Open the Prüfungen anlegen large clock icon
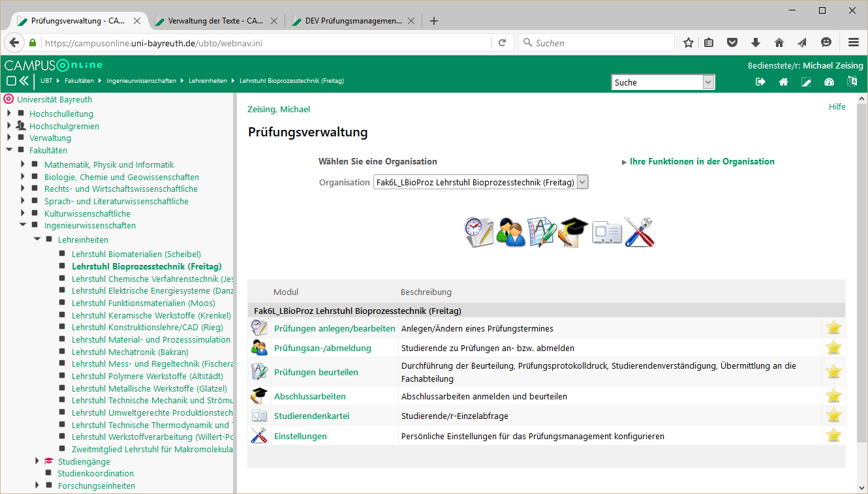 pyautogui.click(x=478, y=232)
